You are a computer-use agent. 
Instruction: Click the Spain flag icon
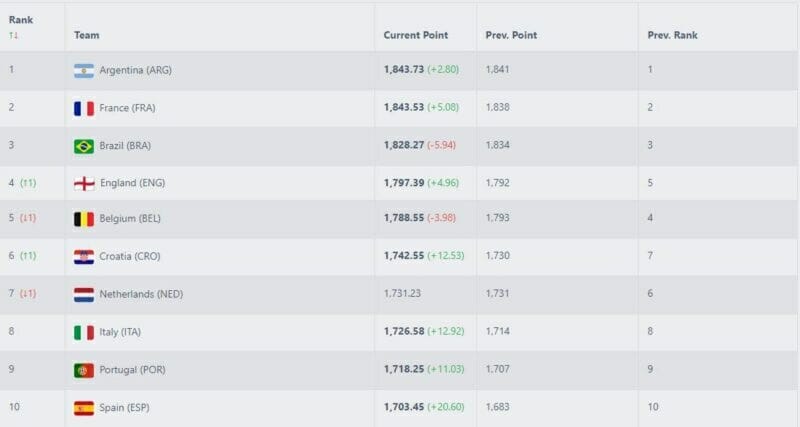click(84, 408)
